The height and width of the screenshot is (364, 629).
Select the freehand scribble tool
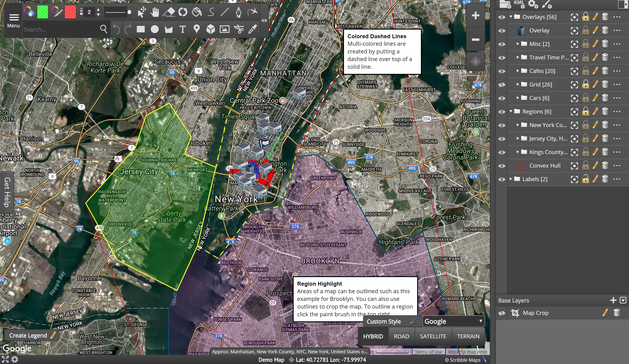pos(211,12)
